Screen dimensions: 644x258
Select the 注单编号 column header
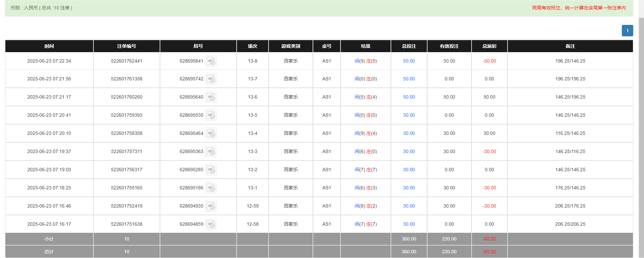126,46
